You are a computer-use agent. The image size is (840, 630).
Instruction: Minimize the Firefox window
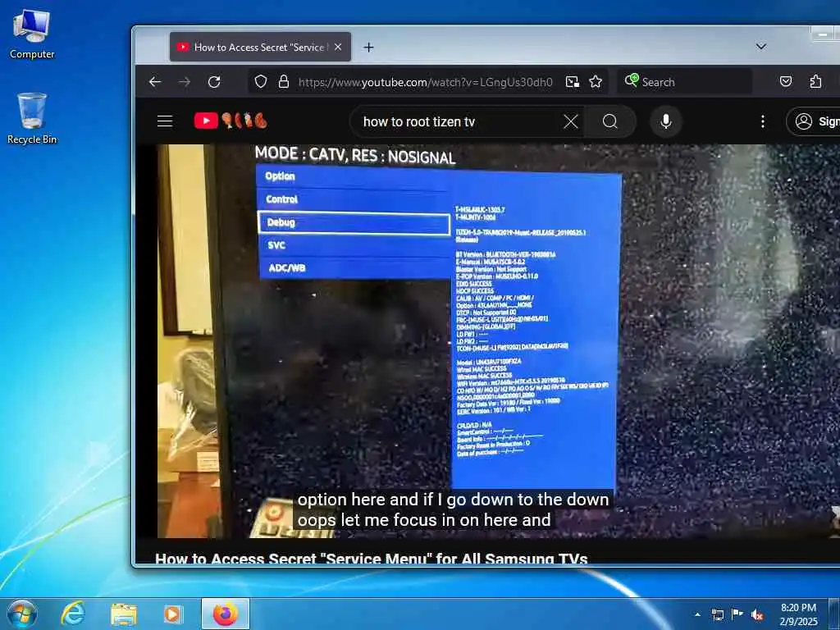click(824, 34)
